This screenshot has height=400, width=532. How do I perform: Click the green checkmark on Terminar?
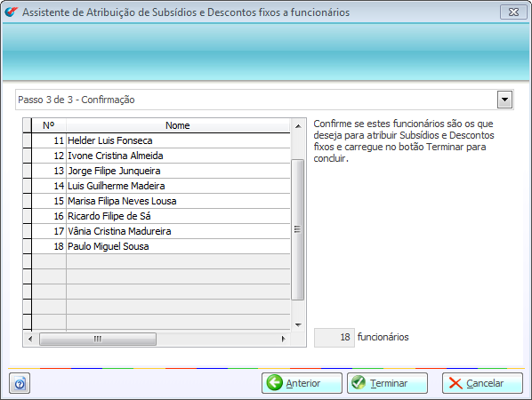tap(359, 383)
